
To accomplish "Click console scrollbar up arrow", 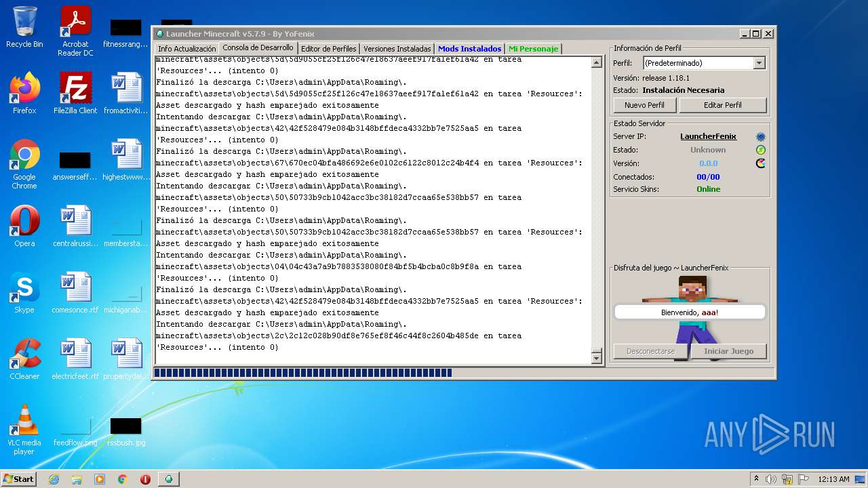I will point(597,63).
